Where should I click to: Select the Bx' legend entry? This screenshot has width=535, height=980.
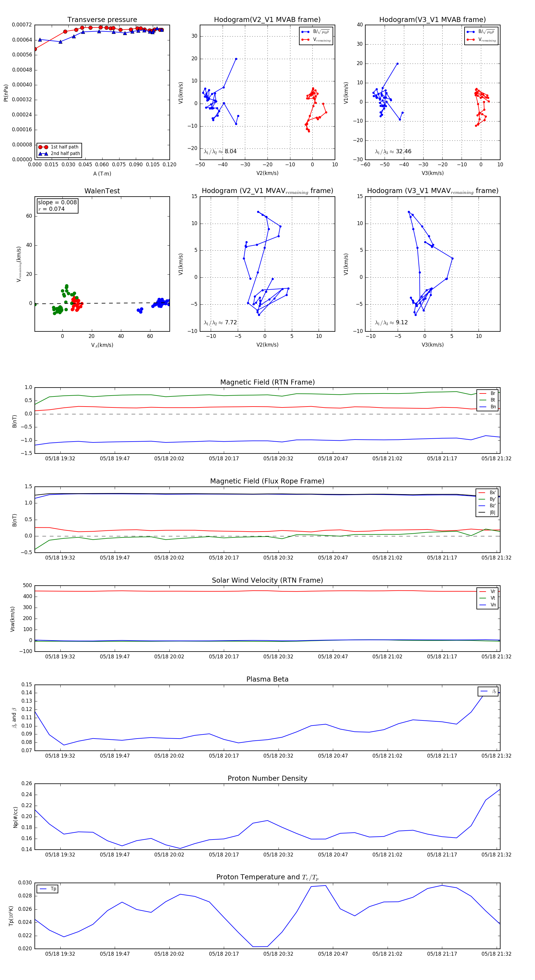pyautogui.click(x=487, y=493)
